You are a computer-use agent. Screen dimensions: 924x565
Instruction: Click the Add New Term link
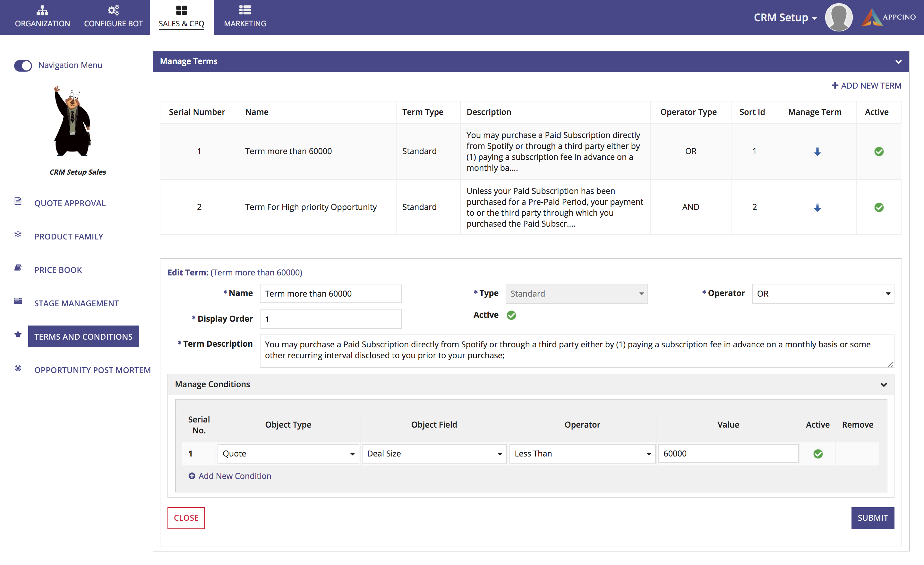click(866, 85)
